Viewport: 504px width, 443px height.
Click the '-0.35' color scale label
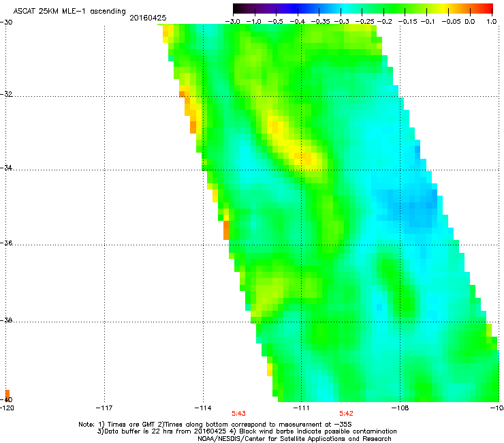(321, 22)
